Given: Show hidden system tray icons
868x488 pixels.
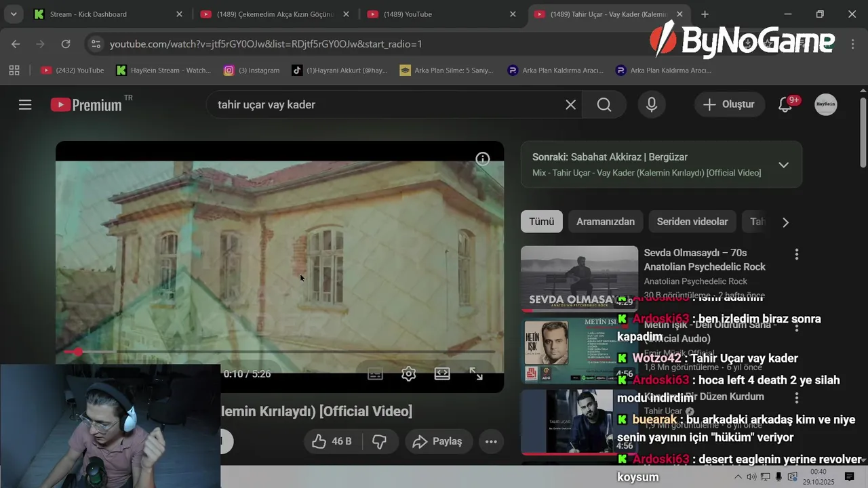Looking at the screenshot, I should click(738, 477).
